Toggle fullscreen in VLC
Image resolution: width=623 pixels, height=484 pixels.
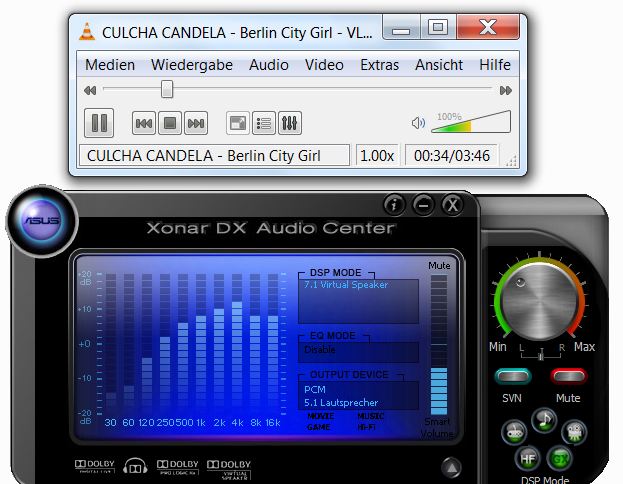point(238,123)
